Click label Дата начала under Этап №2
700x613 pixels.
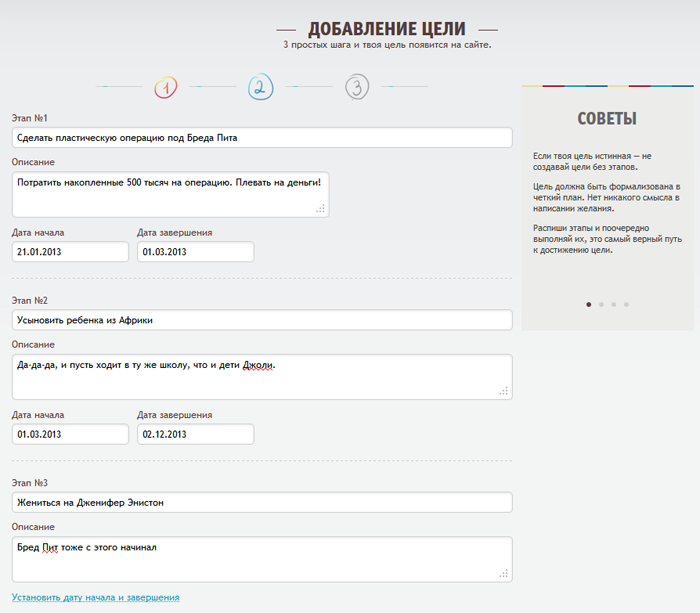click(38, 415)
